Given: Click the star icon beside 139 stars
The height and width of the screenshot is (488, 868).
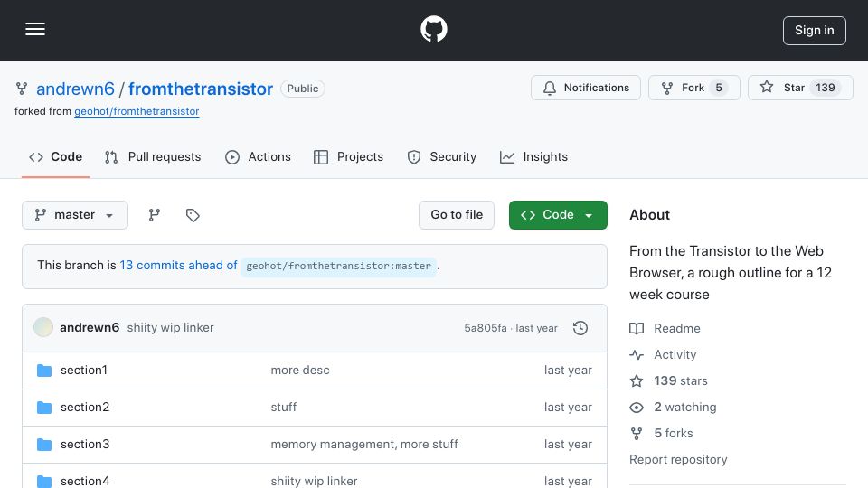Looking at the screenshot, I should pyautogui.click(x=637, y=380).
